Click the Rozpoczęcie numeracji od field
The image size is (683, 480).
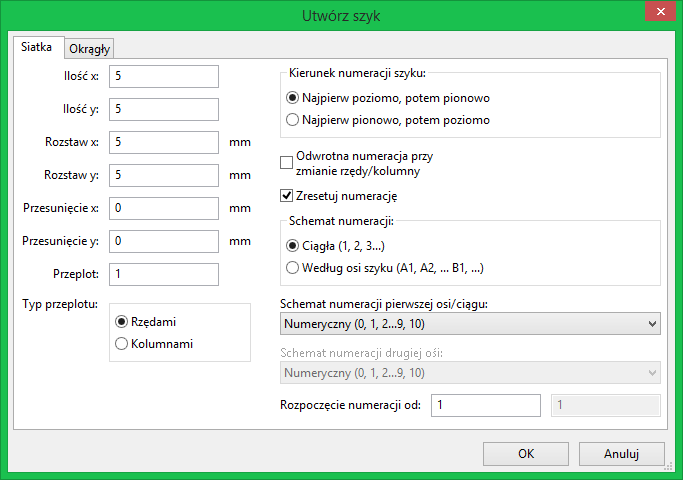tap(486, 406)
